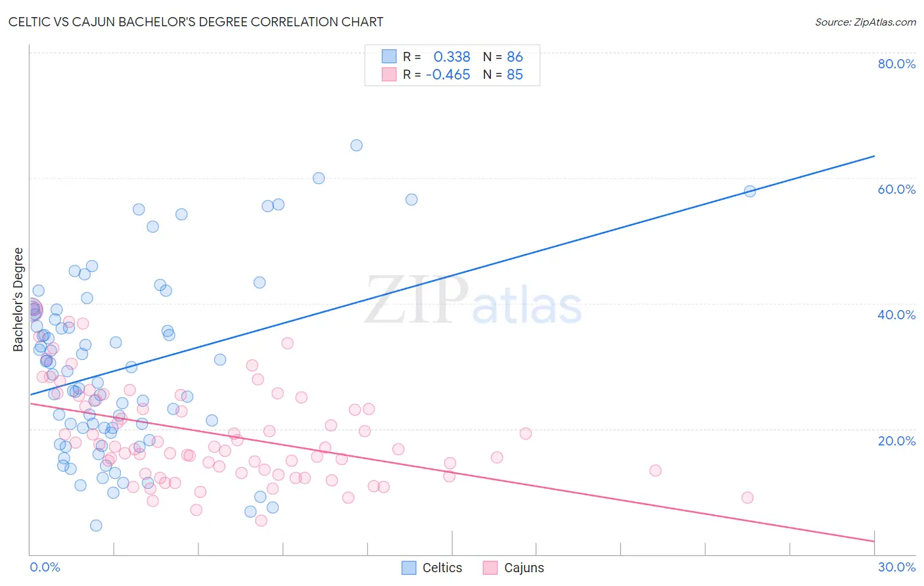This screenshot has height=586, width=924.
Task: Click the pink swatch beside R = -0.465
Action: pyautogui.click(x=389, y=74)
